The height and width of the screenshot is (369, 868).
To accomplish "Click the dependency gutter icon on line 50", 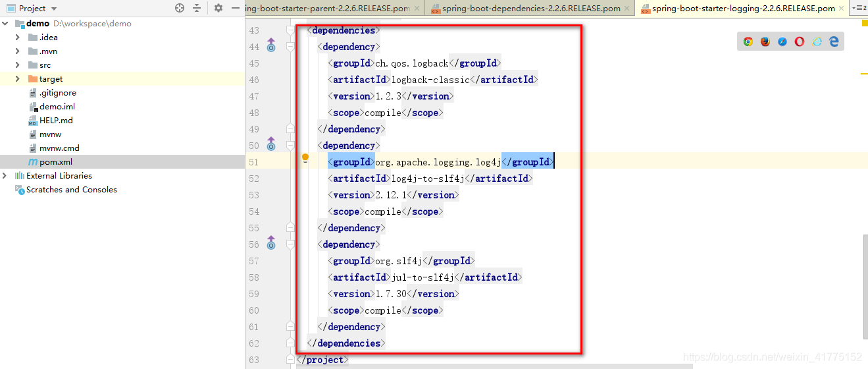I will point(271,144).
